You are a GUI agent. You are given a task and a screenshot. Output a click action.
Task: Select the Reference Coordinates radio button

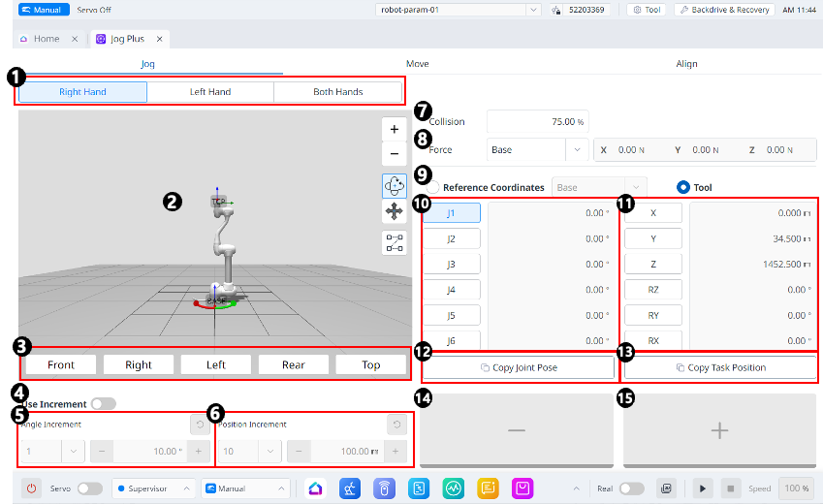pyautogui.click(x=433, y=187)
